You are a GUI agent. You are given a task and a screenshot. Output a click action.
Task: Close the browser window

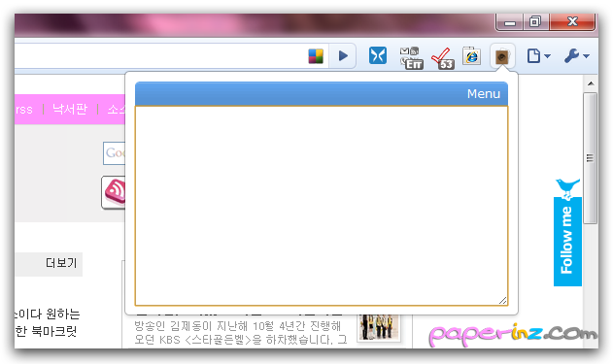572,22
